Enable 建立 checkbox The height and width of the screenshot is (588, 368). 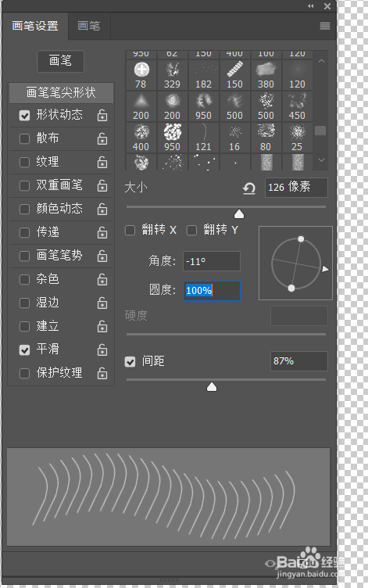[24, 326]
